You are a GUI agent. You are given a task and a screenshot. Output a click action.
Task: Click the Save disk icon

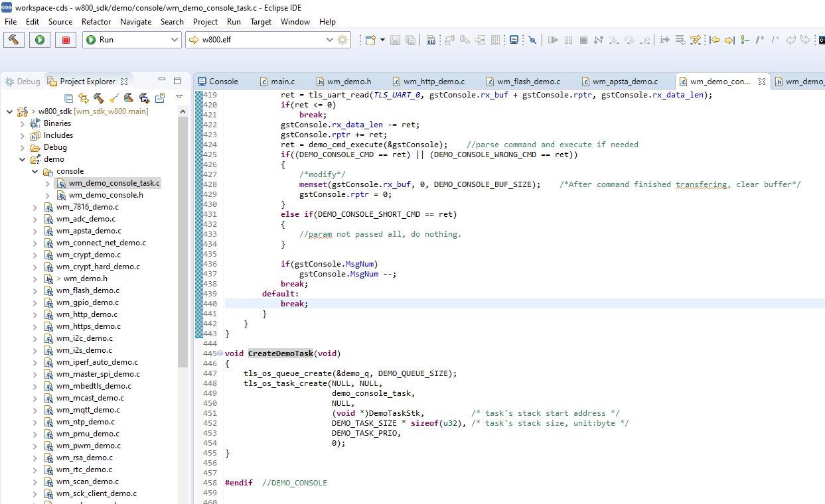395,40
